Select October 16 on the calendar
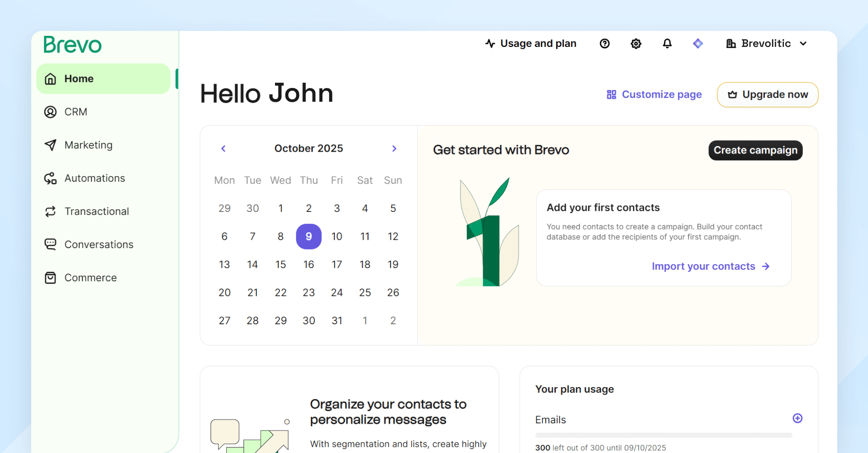Screen dimensions: 868x453 point(309,265)
